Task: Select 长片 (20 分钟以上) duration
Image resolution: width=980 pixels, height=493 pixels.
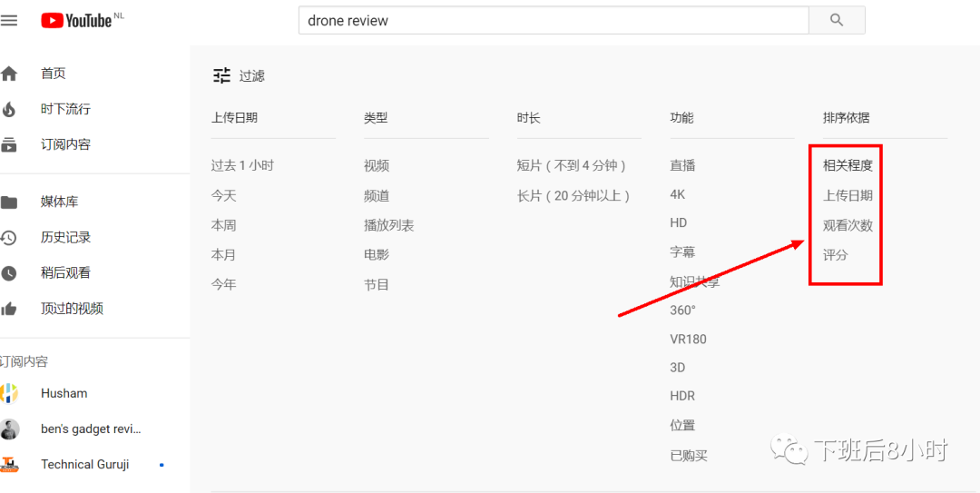Action: (x=573, y=196)
